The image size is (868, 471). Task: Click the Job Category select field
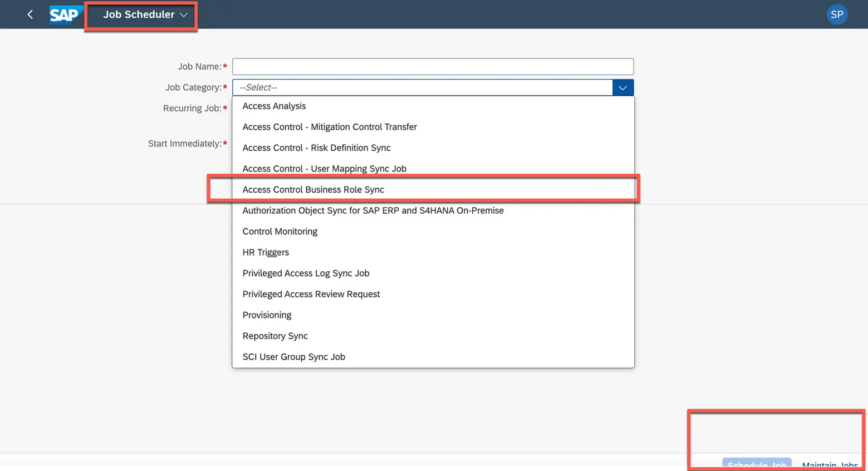pos(422,87)
